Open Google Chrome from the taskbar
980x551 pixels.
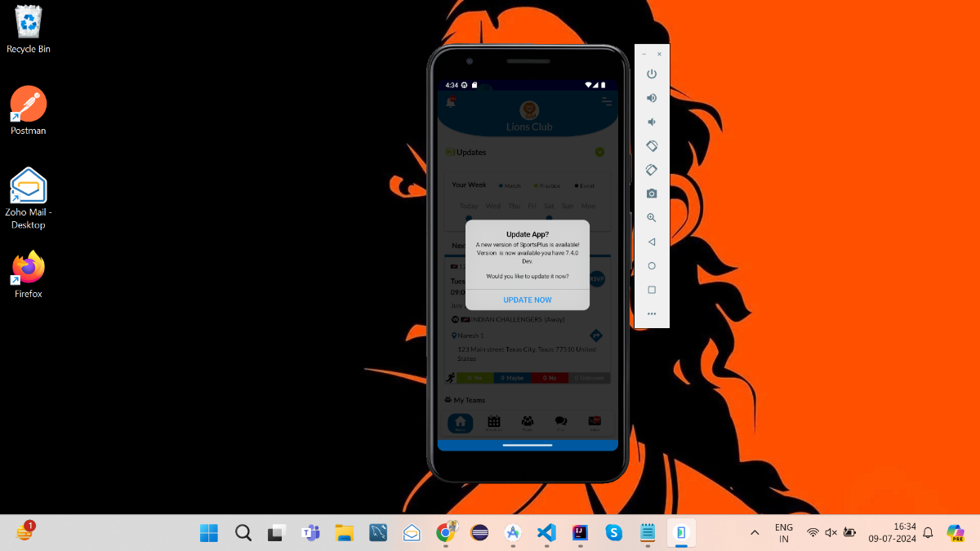[446, 533]
